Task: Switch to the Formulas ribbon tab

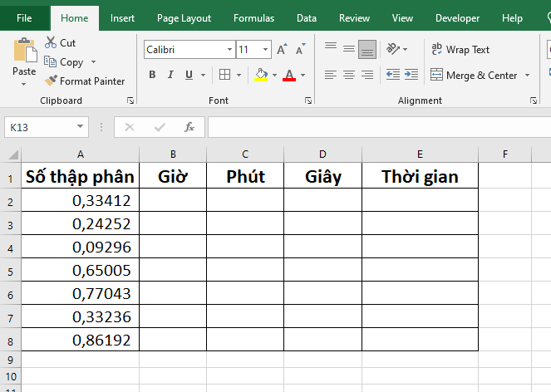Action: (x=253, y=18)
